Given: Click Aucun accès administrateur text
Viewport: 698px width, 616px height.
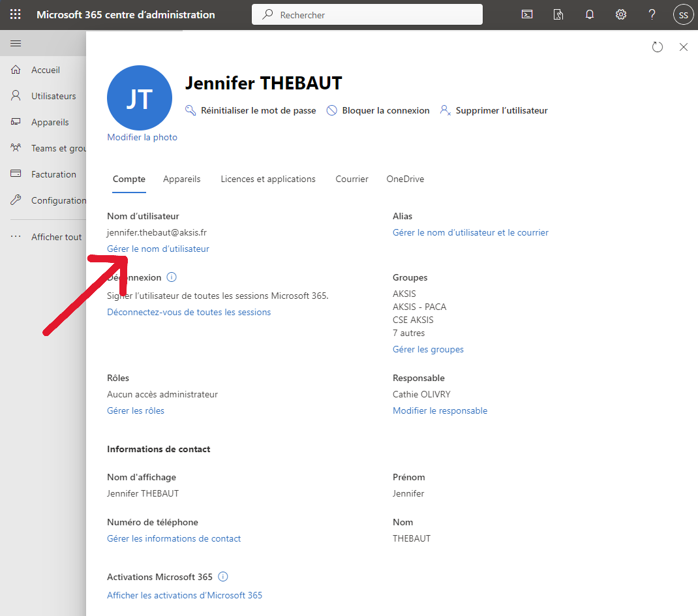Looking at the screenshot, I should click(x=162, y=394).
